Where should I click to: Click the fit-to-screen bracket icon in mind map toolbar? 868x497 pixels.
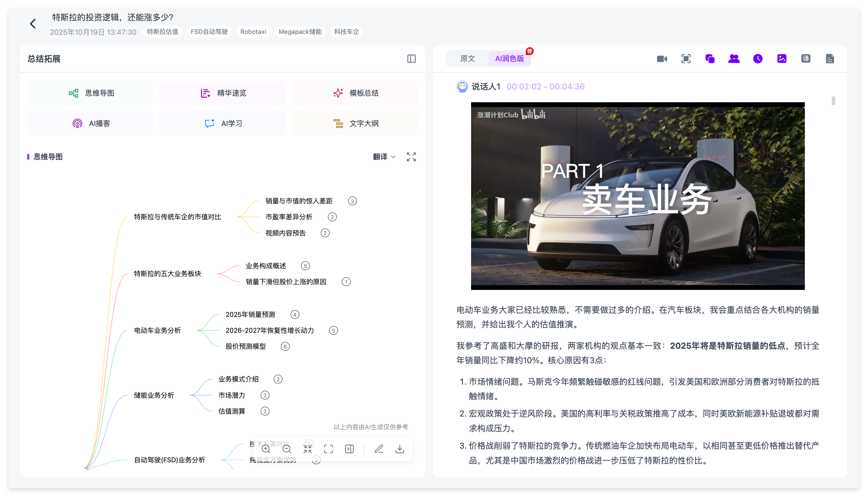329,449
